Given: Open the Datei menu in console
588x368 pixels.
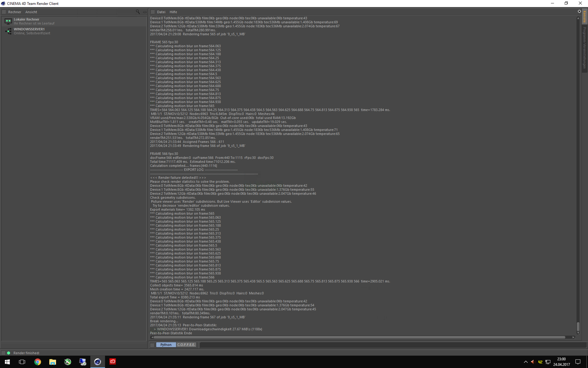Looking at the screenshot, I should click(x=161, y=12).
